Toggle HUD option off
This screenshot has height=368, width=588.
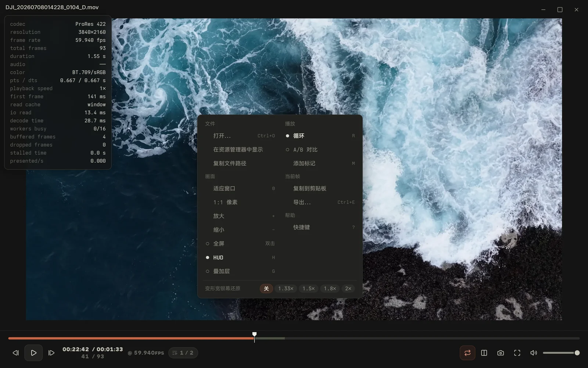[x=240, y=258]
